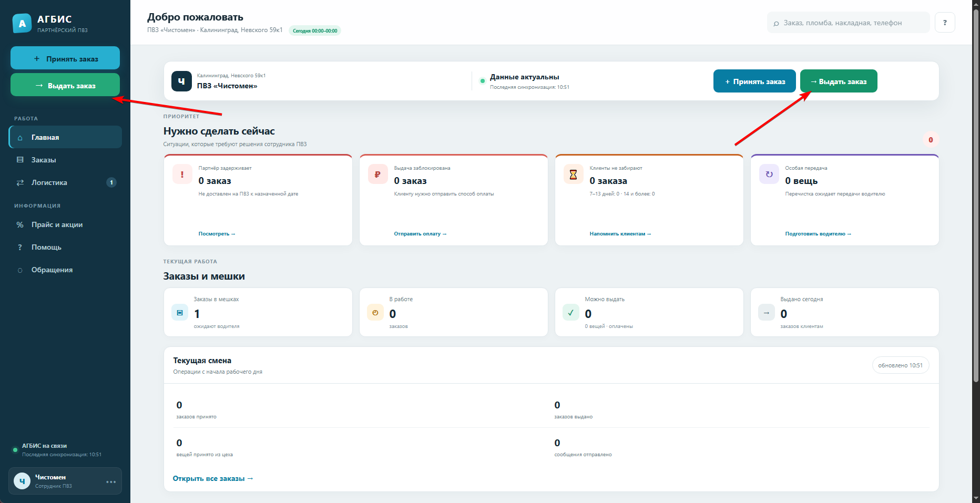Click the help question mark icon near search

(945, 23)
